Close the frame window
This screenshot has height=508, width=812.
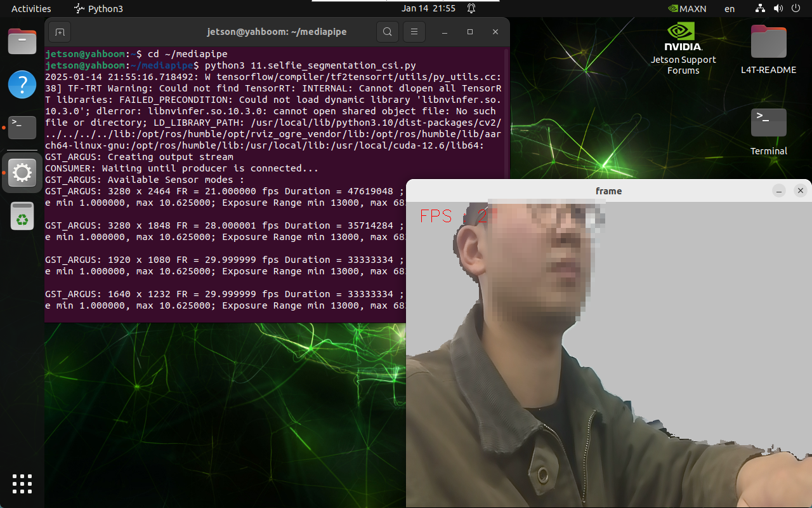(801, 190)
